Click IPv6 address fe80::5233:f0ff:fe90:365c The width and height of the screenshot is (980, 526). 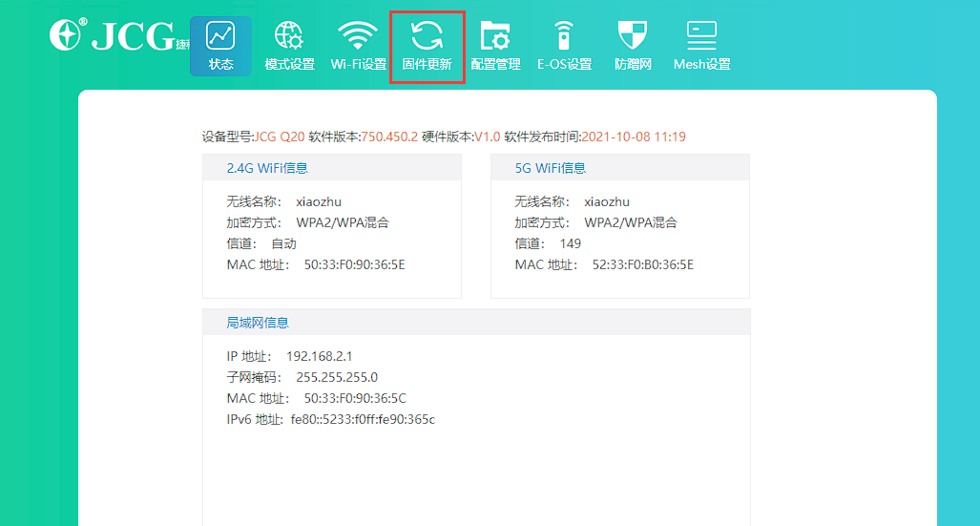[364, 420]
